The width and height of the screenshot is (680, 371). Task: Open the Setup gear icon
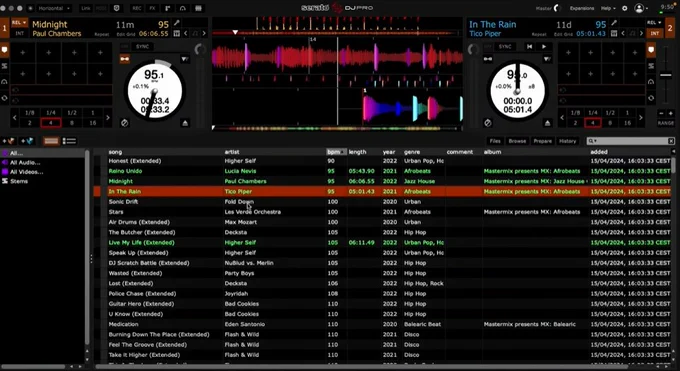624,8
